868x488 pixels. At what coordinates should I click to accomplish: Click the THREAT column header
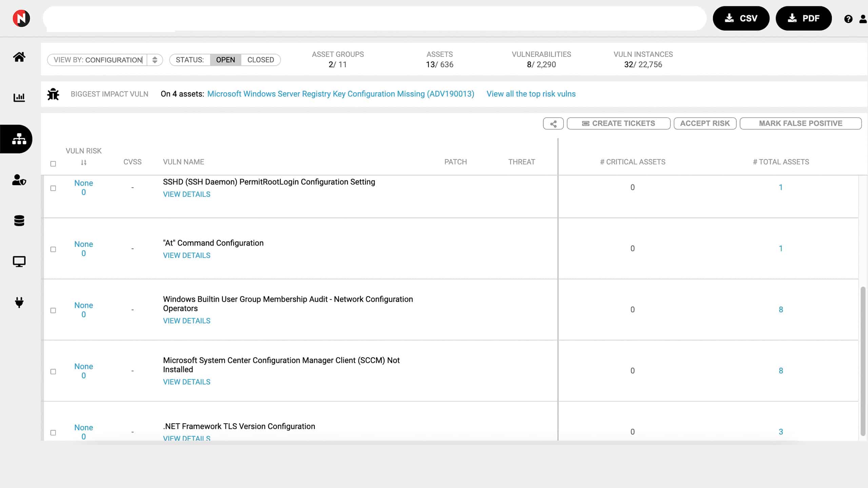tap(521, 162)
